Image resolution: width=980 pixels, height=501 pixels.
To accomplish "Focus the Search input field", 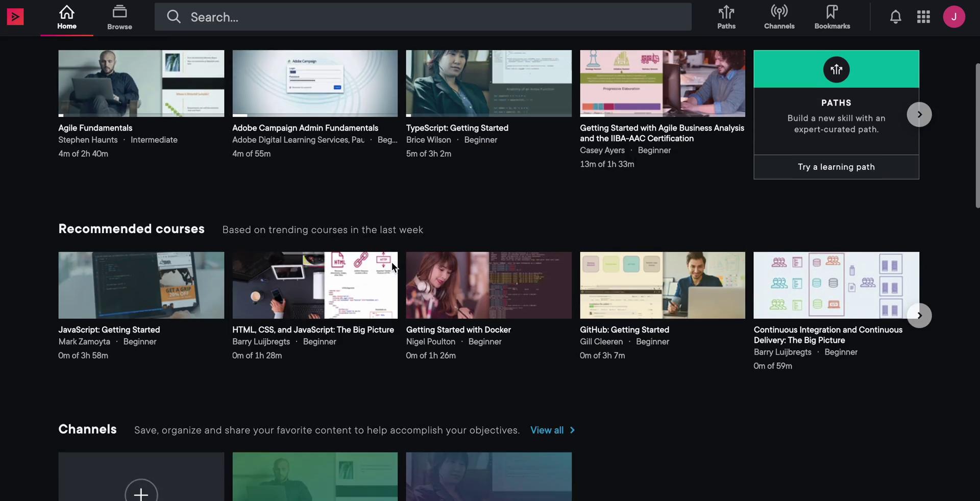I will pos(423,17).
